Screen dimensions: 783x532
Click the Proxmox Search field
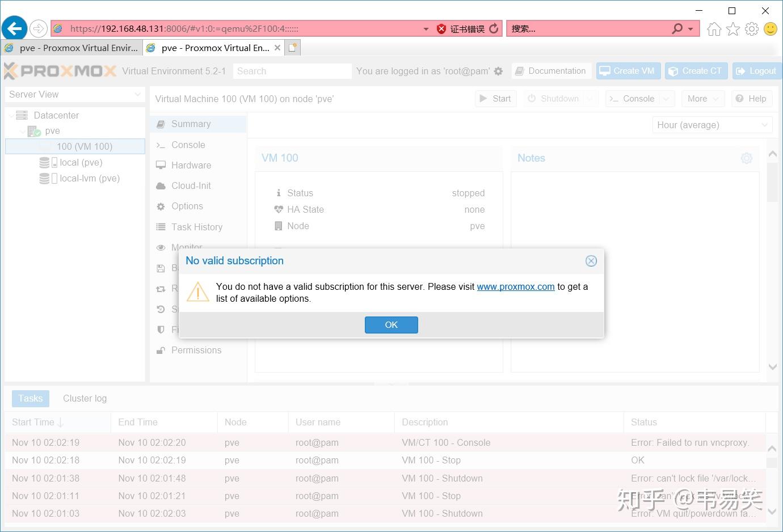(292, 71)
